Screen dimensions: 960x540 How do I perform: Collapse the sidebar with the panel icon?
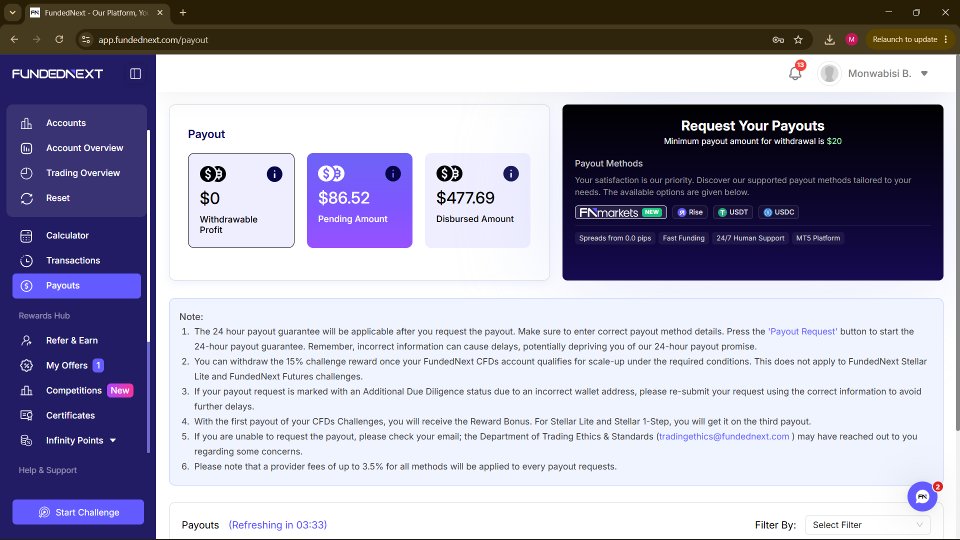(x=135, y=73)
